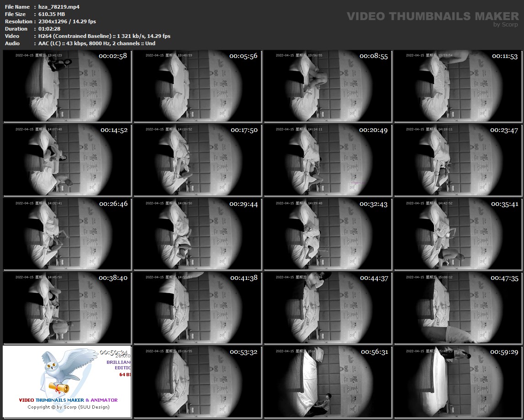Screen dimensions: 524x420
Task: Select the thumbnail at 00:17:50
Action: pos(197,160)
